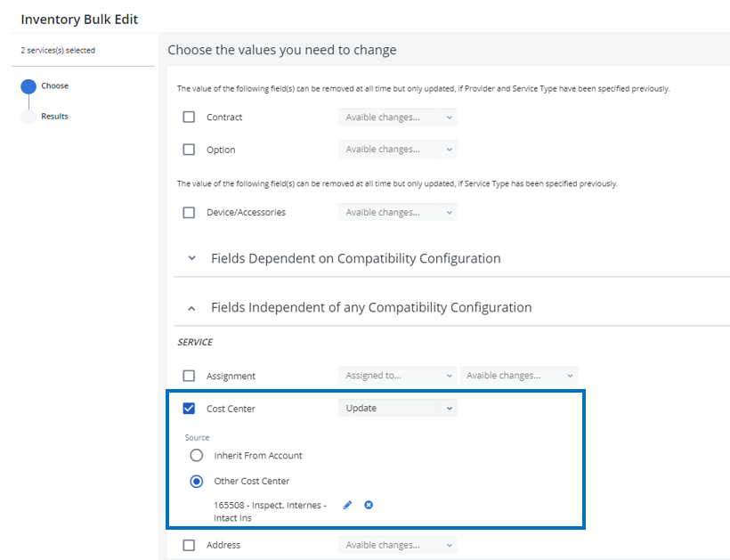The height and width of the screenshot is (560, 730).
Task: Uncheck the Cost Center checkbox
Action: [189, 409]
